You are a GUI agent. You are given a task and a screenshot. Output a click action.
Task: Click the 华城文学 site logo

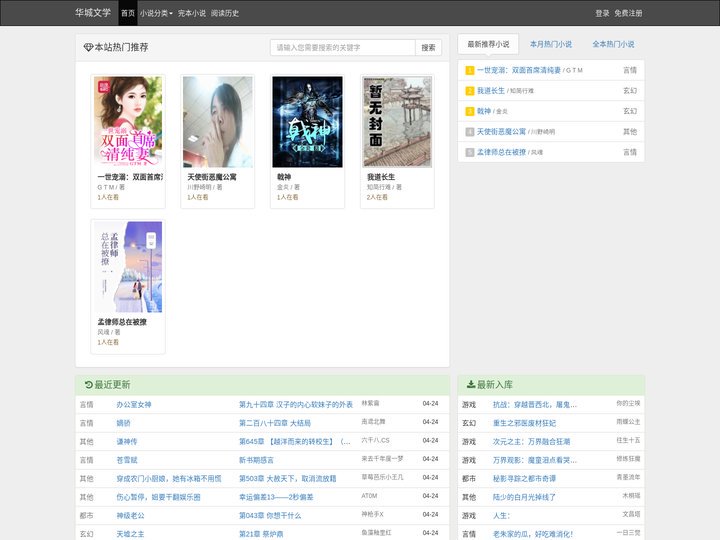[x=93, y=13]
